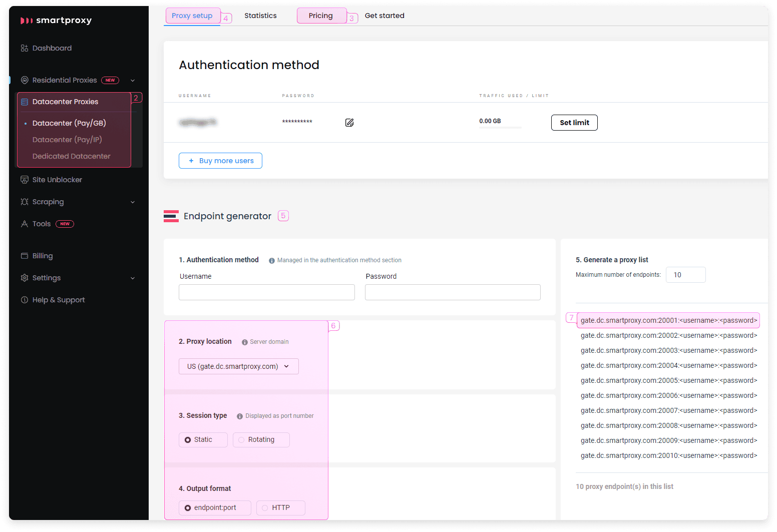
Task: Click the Scraping bug icon
Action: tap(24, 202)
